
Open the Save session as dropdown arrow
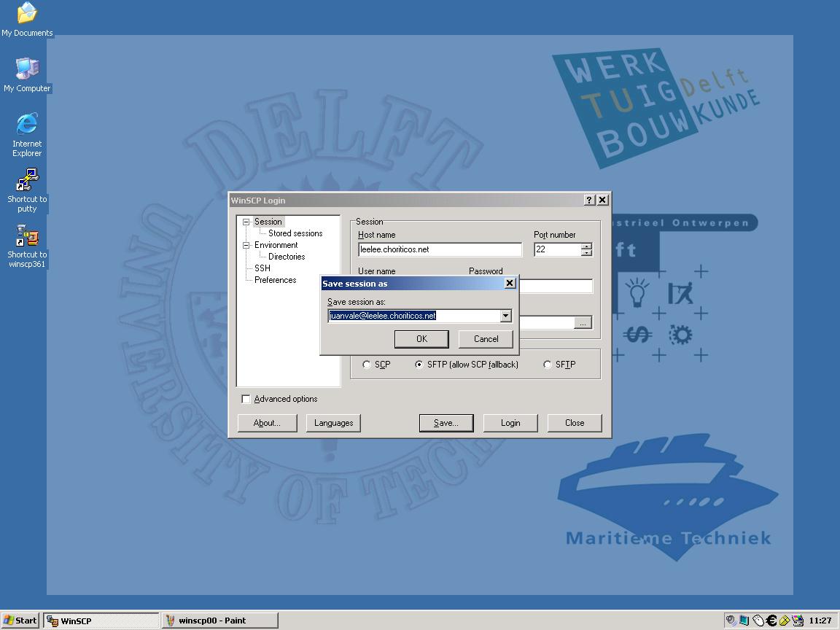[506, 316]
